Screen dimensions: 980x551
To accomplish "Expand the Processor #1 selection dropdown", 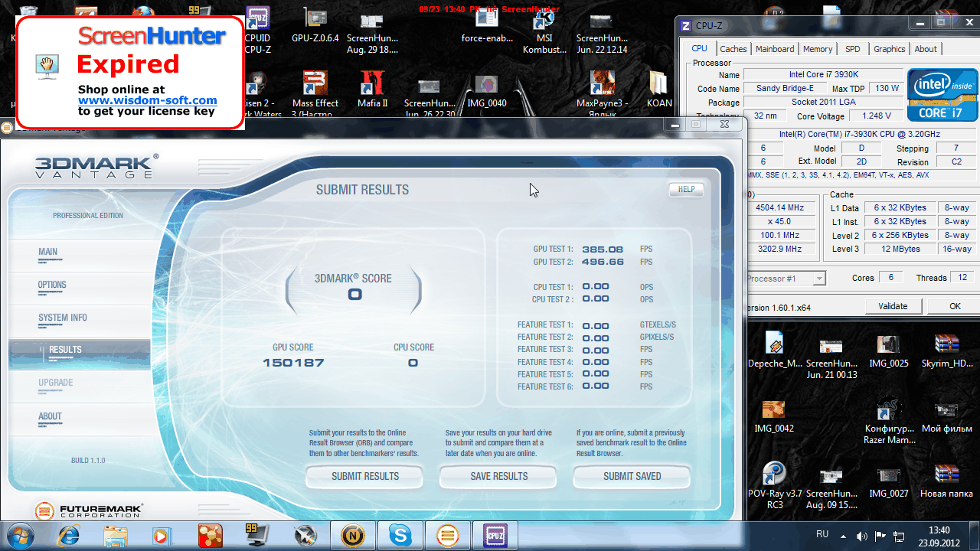I will (819, 279).
